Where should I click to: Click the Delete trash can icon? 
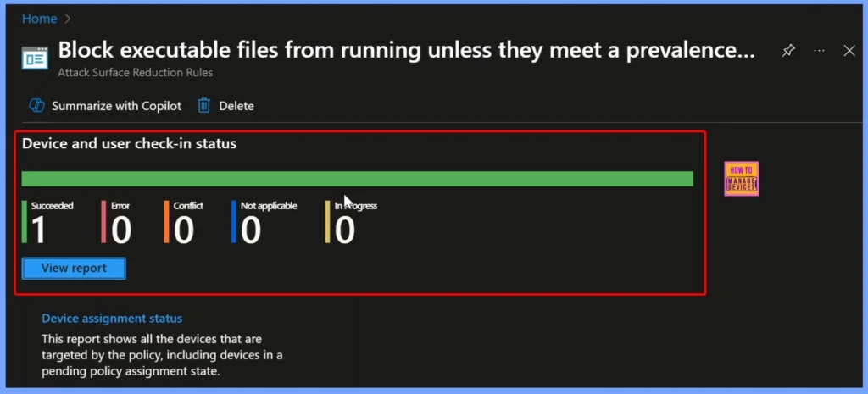tap(203, 106)
